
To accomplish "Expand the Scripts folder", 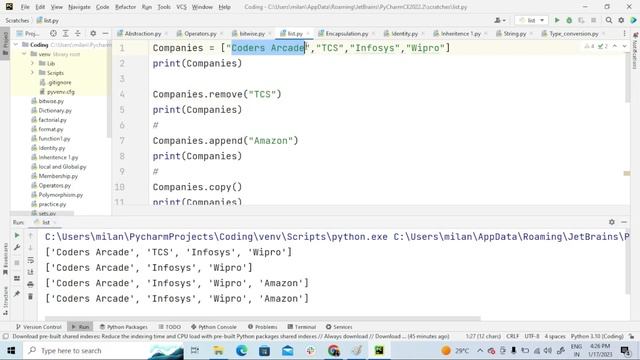I will (x=32, y=73).
